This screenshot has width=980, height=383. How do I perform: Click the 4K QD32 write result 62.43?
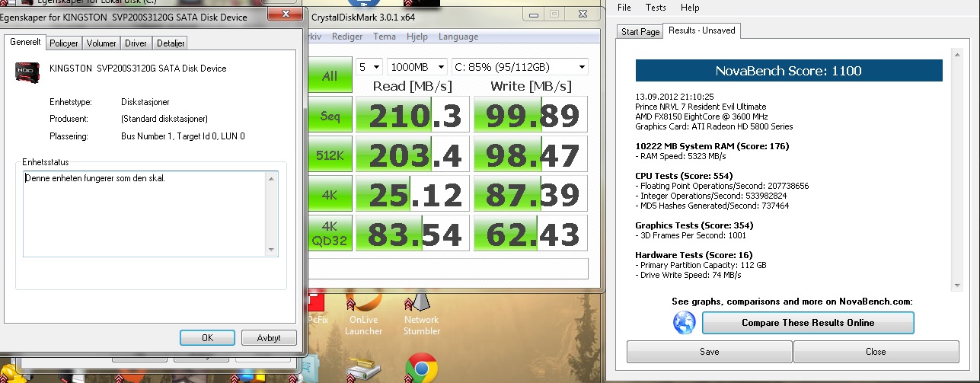pos(530,234)
